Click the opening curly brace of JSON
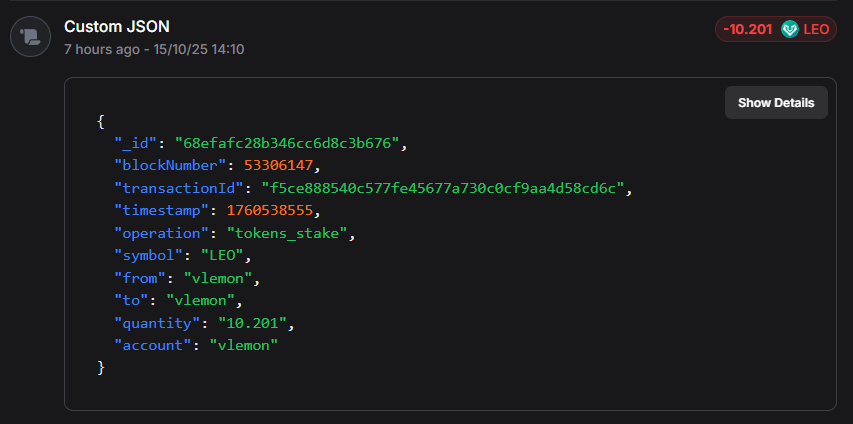This screenshot has height=424, width=853. [101, 121]
